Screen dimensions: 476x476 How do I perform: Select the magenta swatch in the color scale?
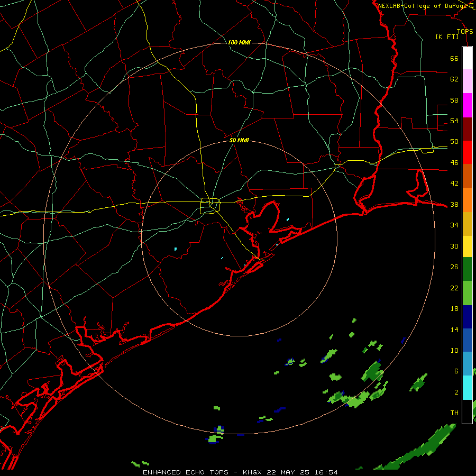tap(467, 105)
